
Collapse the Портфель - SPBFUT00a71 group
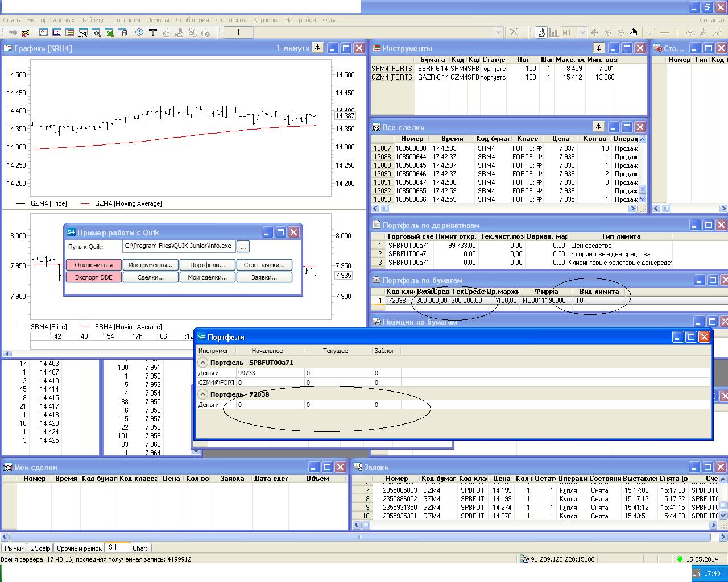click(202, 362)
